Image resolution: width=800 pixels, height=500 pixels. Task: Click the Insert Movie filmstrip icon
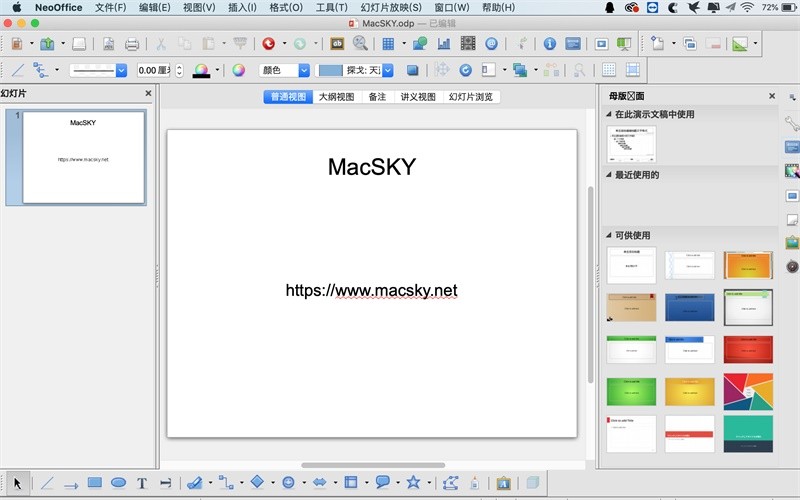[x=468, y=44]
